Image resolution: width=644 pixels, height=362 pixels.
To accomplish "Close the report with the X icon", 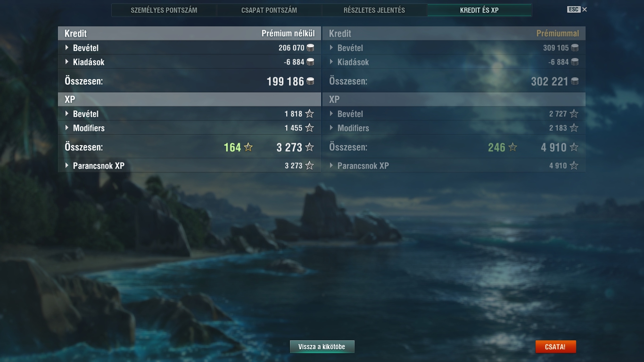I will pyautogui.click(x=585, y=9).
